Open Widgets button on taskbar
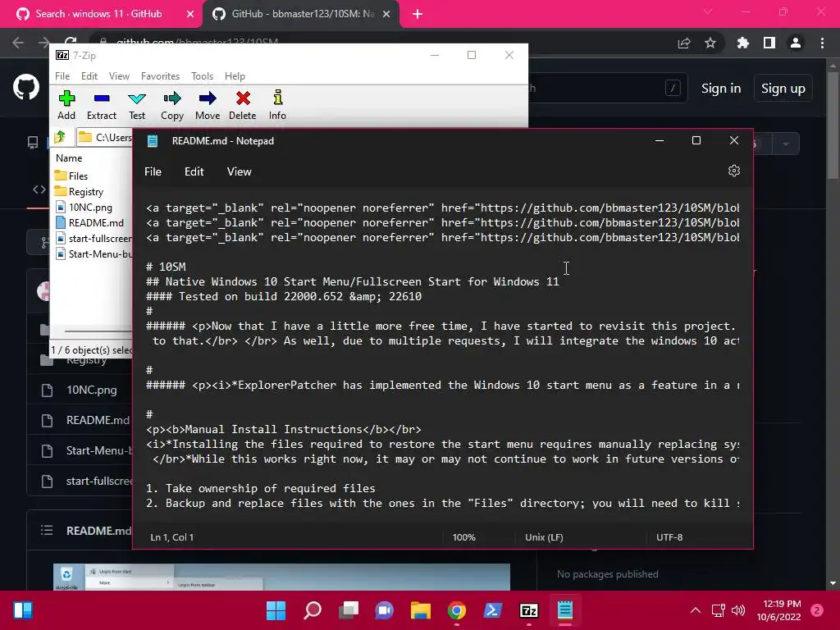Screen dimensions: 840x630 [22, 610]
